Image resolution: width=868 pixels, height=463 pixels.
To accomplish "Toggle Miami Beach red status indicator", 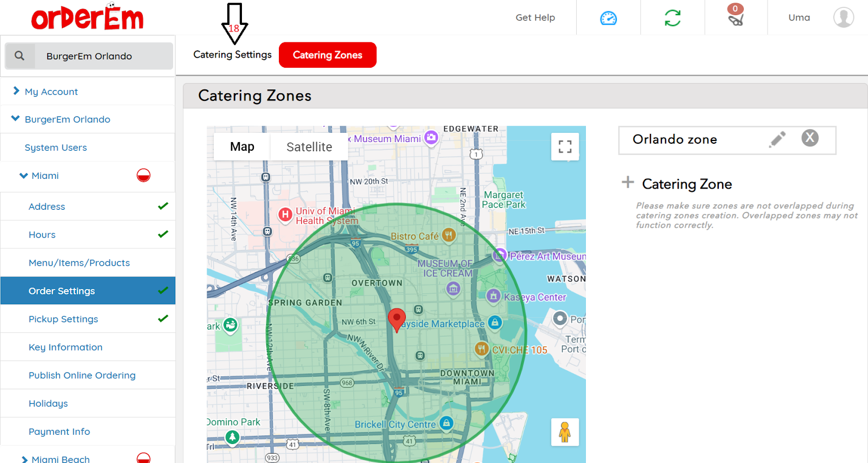I will (x=143, y=458).
